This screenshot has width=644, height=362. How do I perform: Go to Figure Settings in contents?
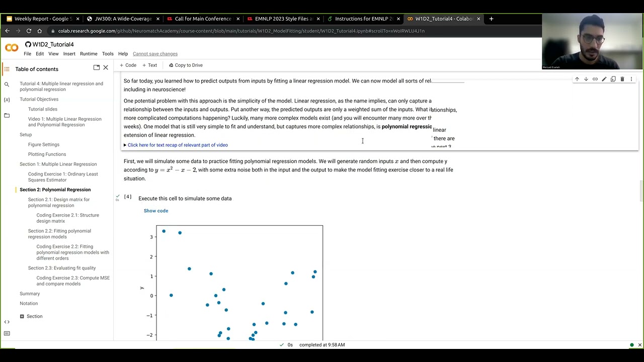[x=44, y=144]
